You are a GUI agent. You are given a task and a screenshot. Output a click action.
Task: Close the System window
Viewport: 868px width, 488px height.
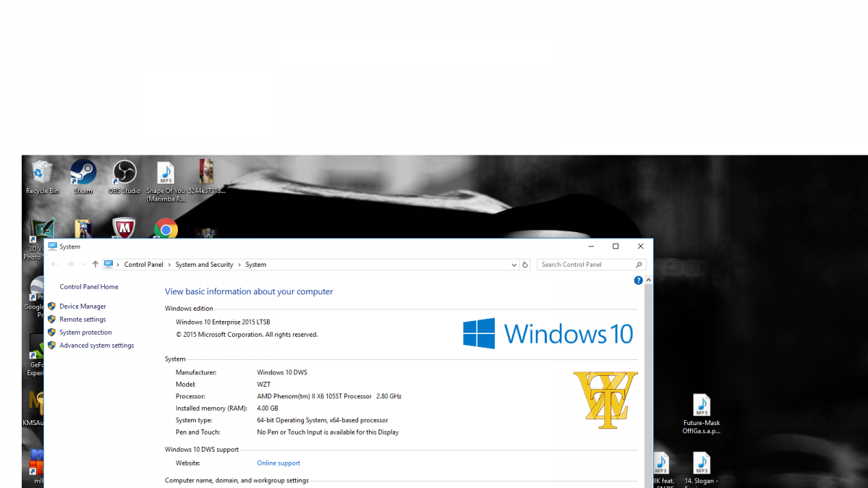coord(640,247)
